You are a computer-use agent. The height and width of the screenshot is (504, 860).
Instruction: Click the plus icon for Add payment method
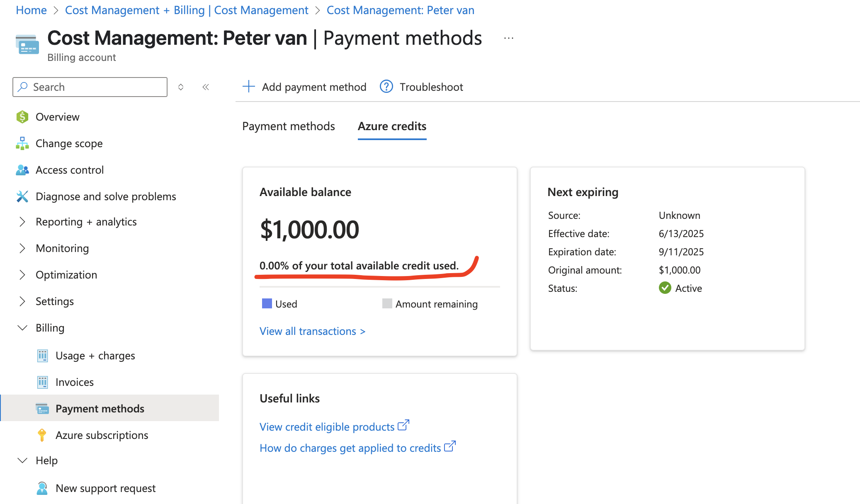(248, 87)
